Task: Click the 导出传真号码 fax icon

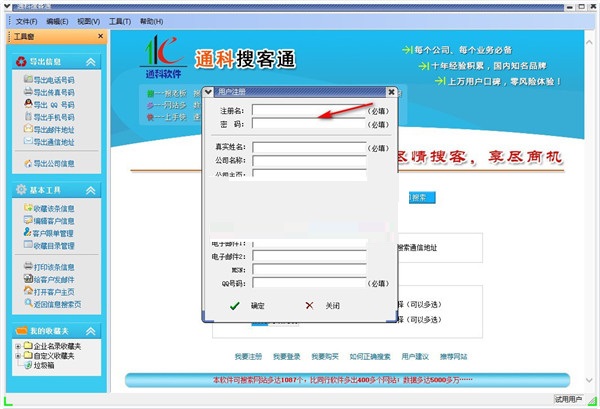Action: tap(28, 91)
